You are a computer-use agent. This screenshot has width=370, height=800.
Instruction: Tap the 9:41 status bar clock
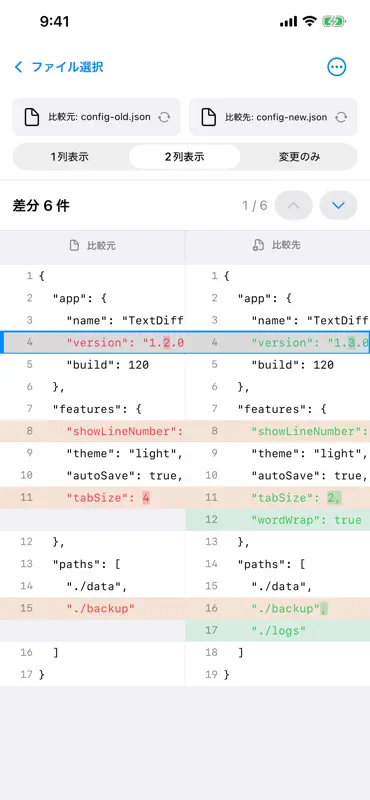tap(54, 21)
